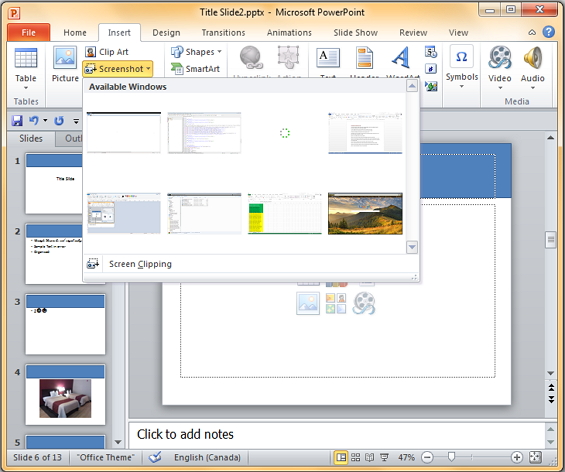
Task: Switch to the Home tab
Action: [x=75, y=32]
